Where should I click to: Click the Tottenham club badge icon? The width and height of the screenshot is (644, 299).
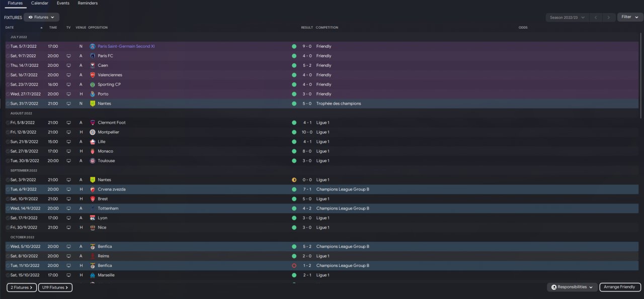(93, 209)
